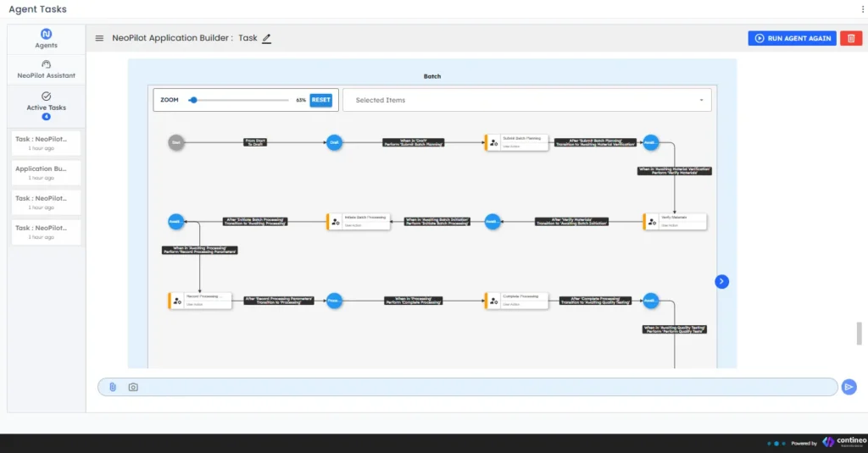Toggle the hamburger menu beside NeoPilot Application Builder
This screenshot has height=453, width=868.
99,38
